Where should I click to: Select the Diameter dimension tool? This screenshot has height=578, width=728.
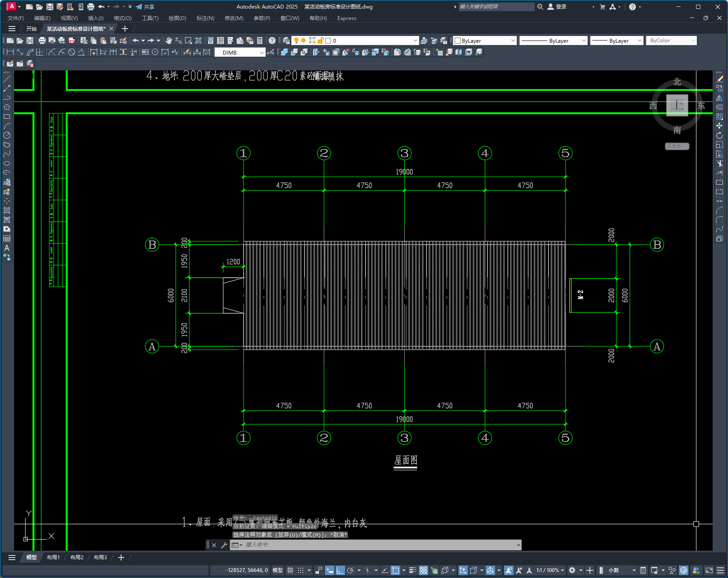coord(72,52)
